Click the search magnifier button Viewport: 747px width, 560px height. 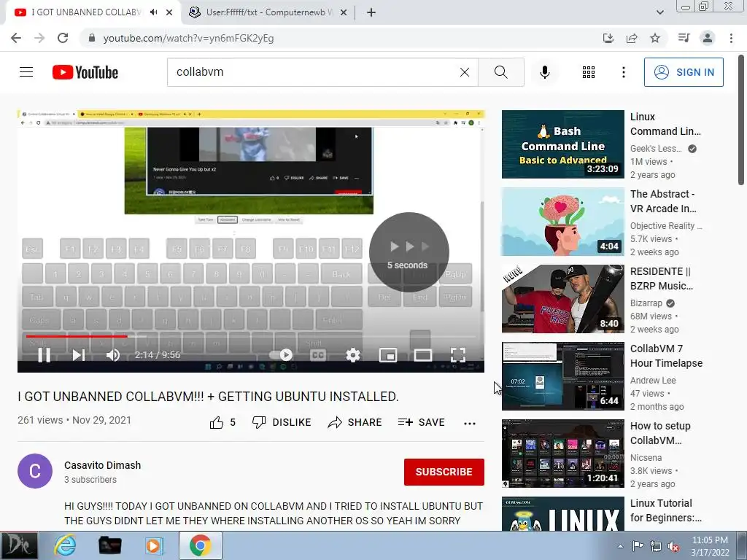500,72
